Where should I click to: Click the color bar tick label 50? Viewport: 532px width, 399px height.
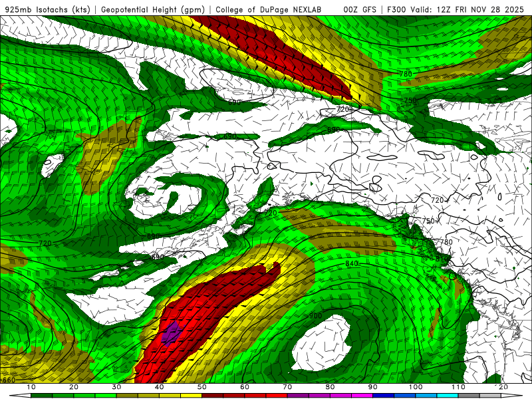(x=202, y=387)
